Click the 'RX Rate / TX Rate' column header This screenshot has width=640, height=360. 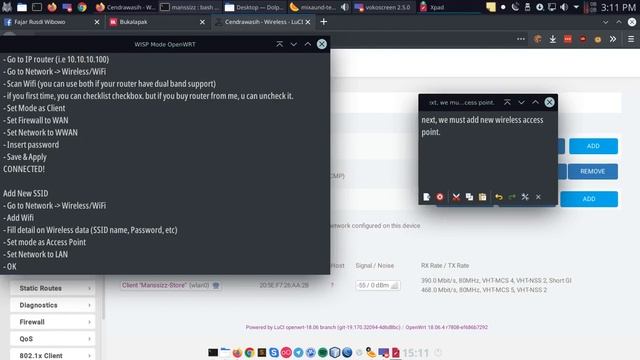click(x=445, y=266)
